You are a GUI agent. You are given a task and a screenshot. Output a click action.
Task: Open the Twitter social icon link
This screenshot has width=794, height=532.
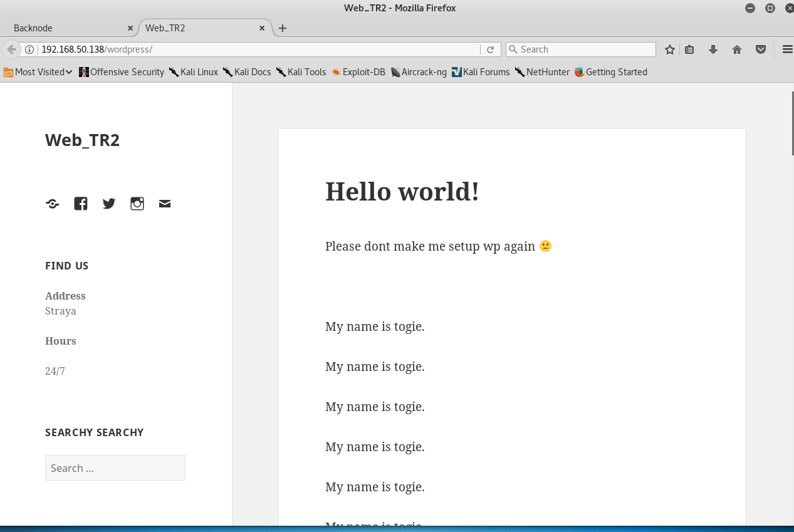(109, 204)
